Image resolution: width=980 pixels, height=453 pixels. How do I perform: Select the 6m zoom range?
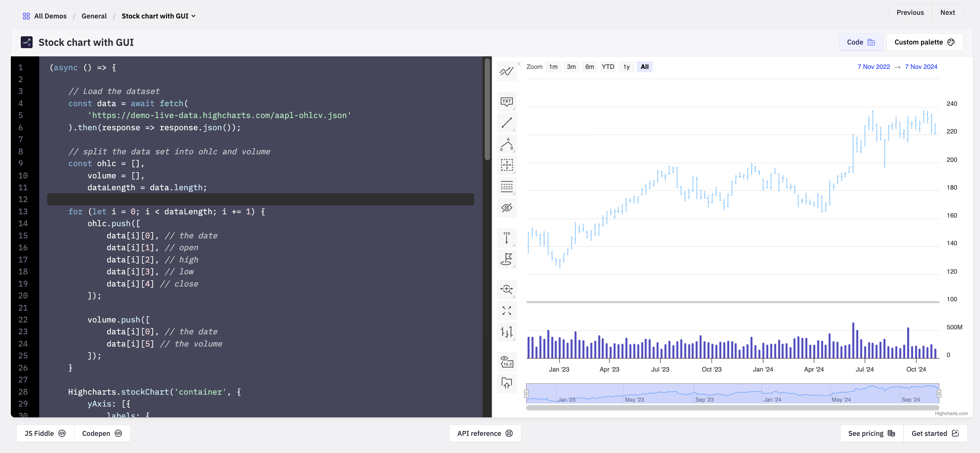(x=589, y=67)
